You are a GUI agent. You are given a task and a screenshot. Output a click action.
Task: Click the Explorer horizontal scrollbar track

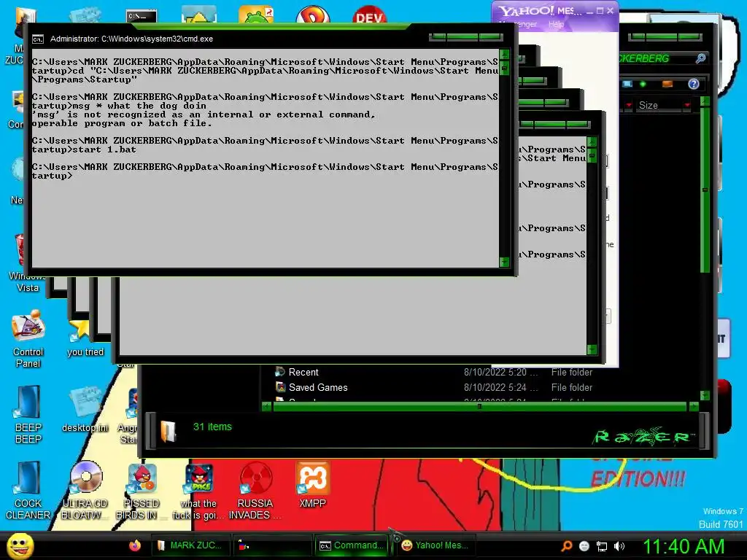click(479, 407)
